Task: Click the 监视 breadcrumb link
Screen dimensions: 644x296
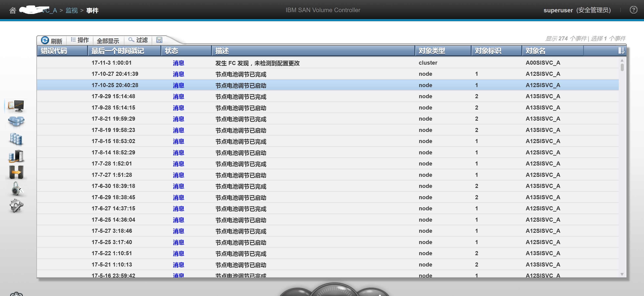Action: pyautogui.click(x=71, y=10)
